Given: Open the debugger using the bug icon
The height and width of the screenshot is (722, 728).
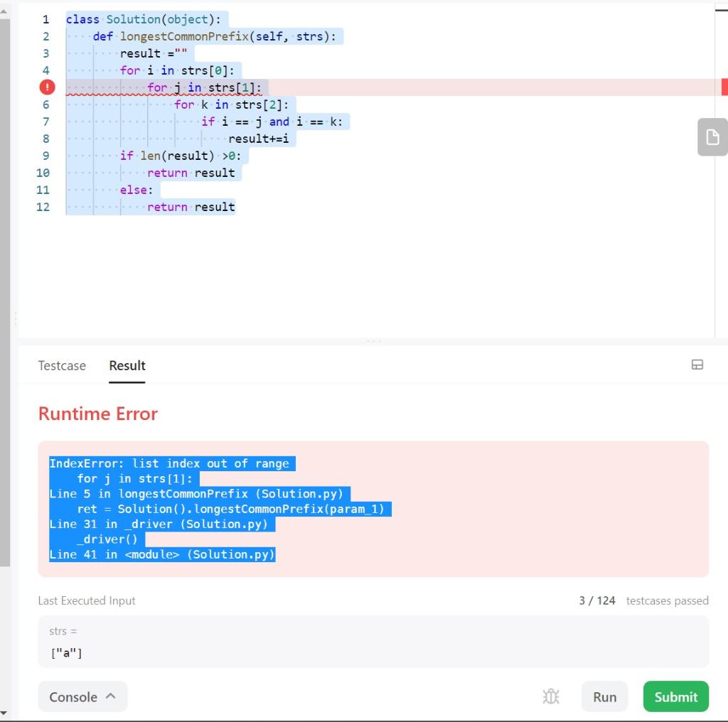Looking at the screenshot, I should (551, 696).
